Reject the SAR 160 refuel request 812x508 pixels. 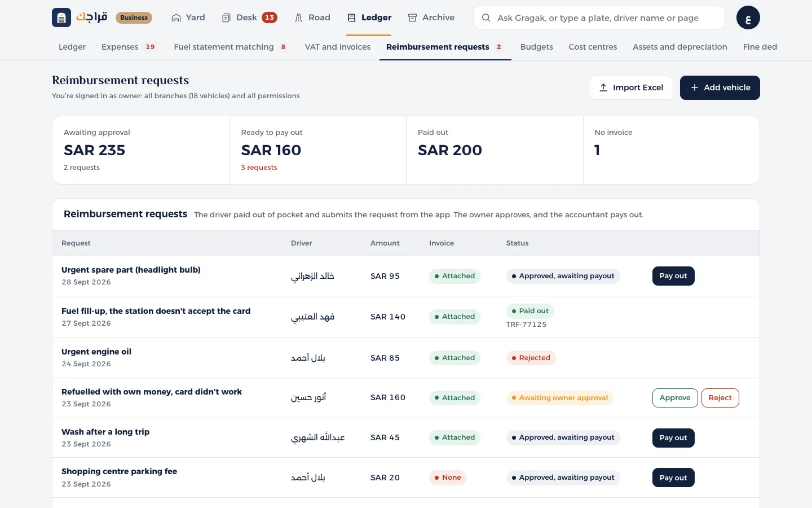720,398
